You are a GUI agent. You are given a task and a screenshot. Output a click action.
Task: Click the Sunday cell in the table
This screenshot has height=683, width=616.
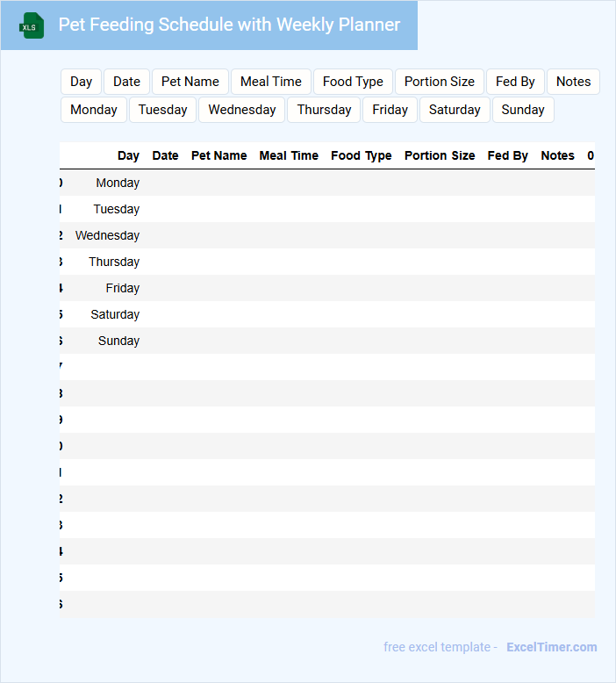118,341
